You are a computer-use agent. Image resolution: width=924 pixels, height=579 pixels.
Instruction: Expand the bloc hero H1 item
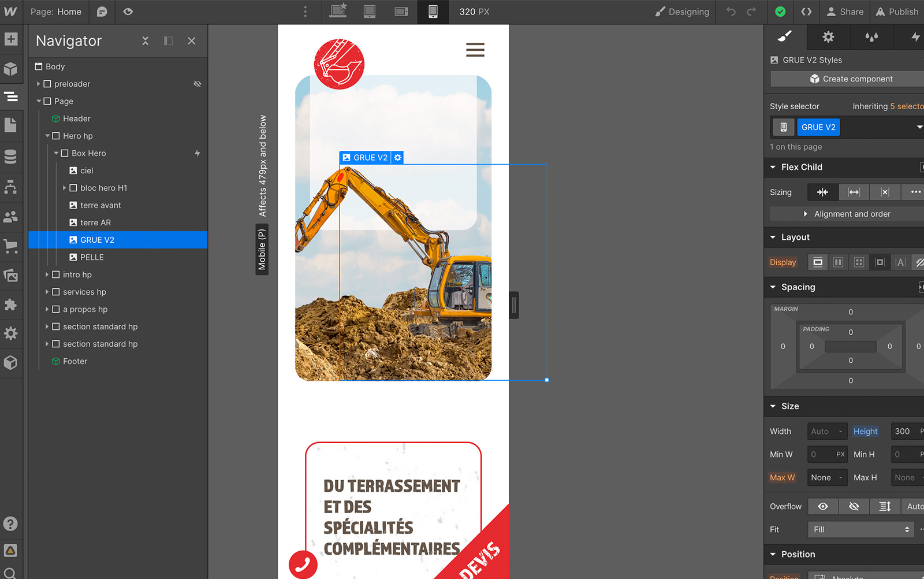tap(65, 188)
